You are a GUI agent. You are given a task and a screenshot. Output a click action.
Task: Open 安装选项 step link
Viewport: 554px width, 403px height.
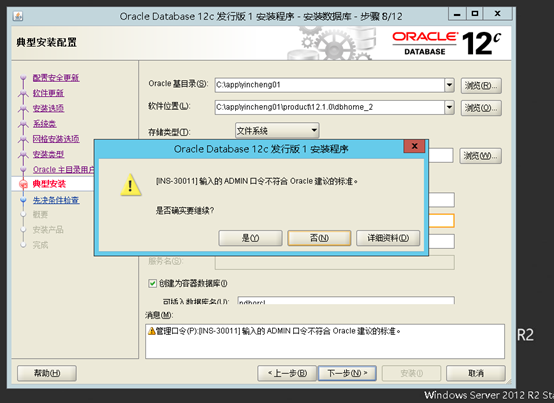pyautogui.click(x=48, y=108)
